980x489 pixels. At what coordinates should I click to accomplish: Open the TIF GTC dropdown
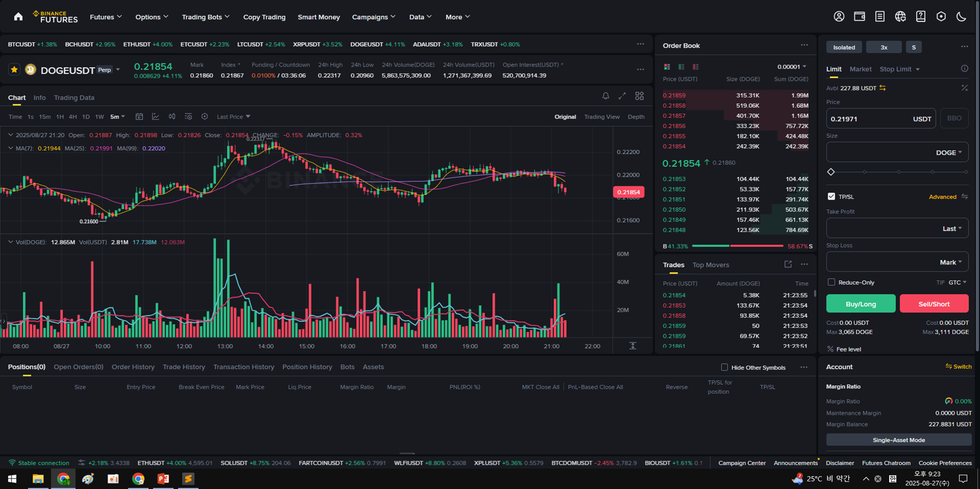pyautogui.click(x=957, y=282)
